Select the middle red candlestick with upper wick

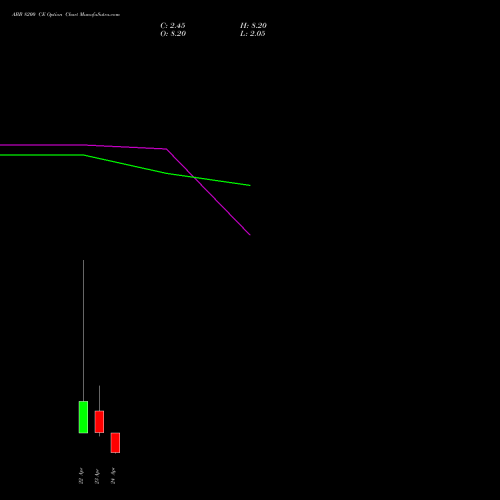[99, 422]
